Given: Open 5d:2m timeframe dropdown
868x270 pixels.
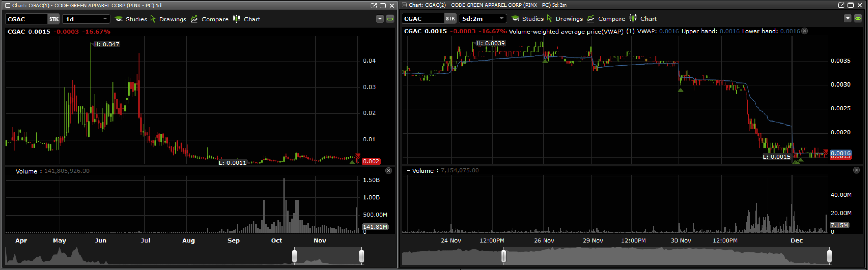Looking at the screenshot, I should [x=483, y=19].
